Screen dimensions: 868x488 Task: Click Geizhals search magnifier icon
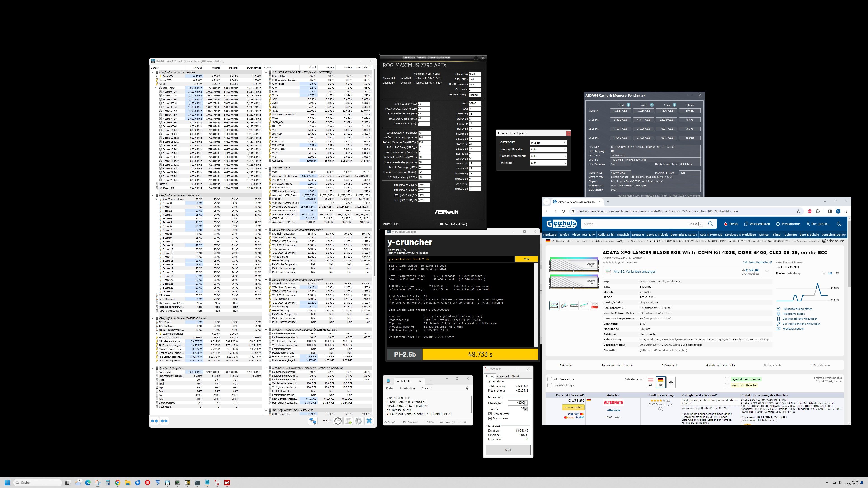711,224
